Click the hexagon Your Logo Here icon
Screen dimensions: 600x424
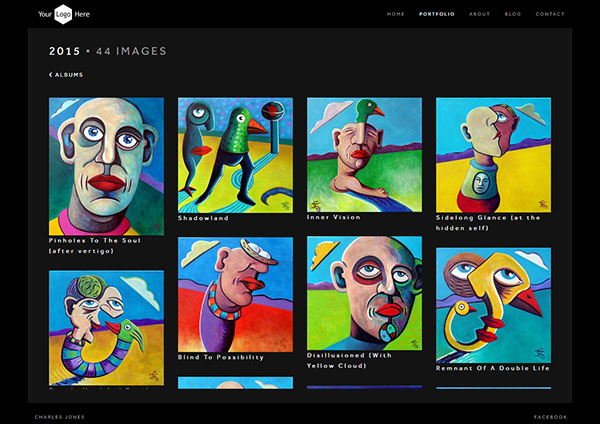[x=64, y=14]
